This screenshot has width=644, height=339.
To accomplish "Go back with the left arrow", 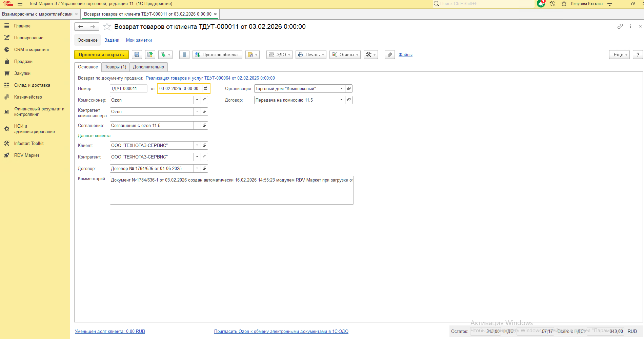I will pyautogui.click(x=81, y=26).
